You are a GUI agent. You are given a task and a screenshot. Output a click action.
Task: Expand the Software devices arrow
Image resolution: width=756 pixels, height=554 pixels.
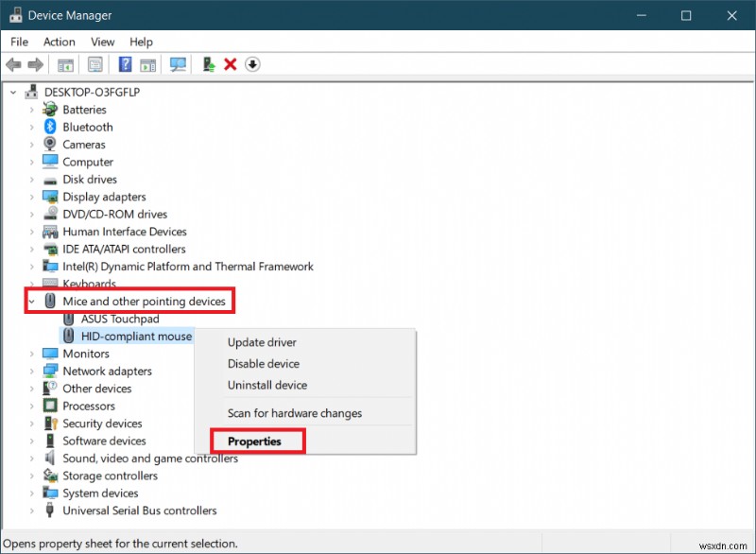32,441
